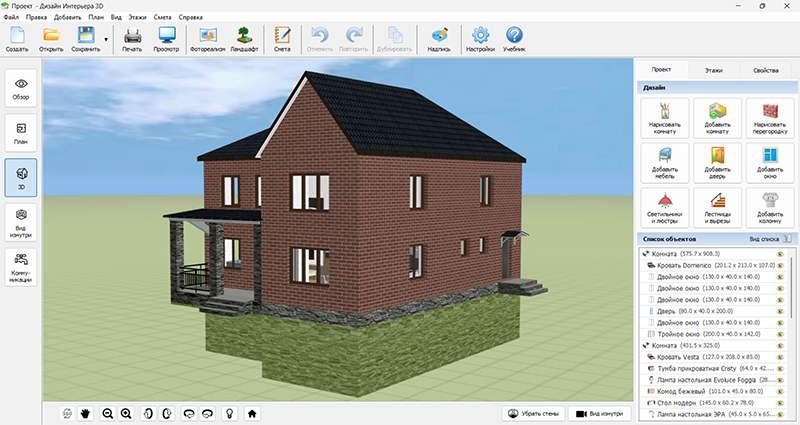Viewport: 800px width, 425px height.
Task: Switch to План view in sidebar
Action: [21, 133]
